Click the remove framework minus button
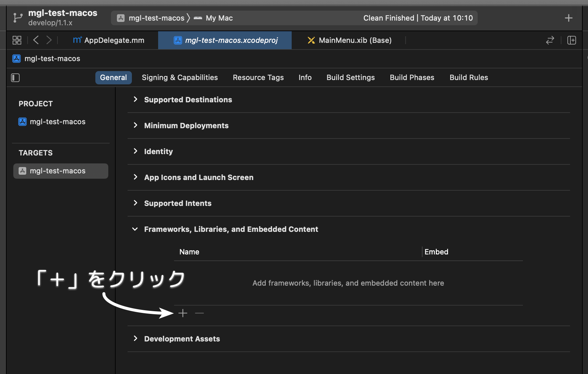This screenshot has height=374, width=588. (x=199, y=313)
